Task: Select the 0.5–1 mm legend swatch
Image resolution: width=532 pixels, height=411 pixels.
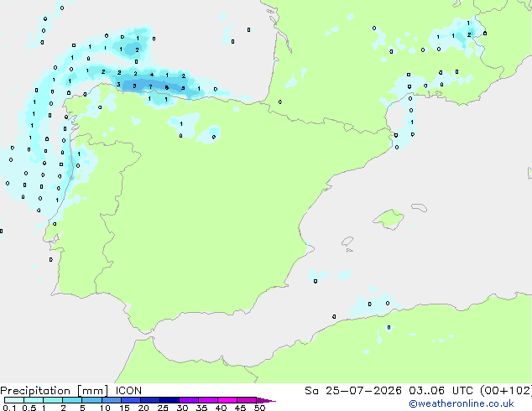Action: (x=34, y=400)
